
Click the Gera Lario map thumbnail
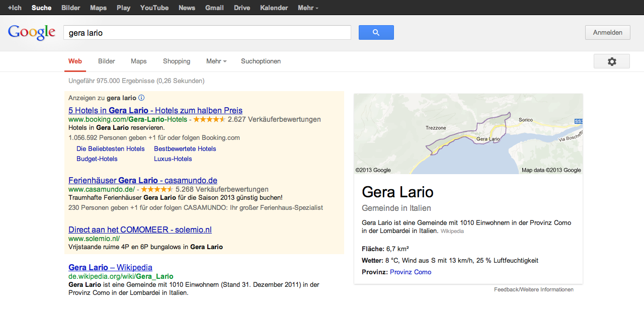tap(468, 134)
